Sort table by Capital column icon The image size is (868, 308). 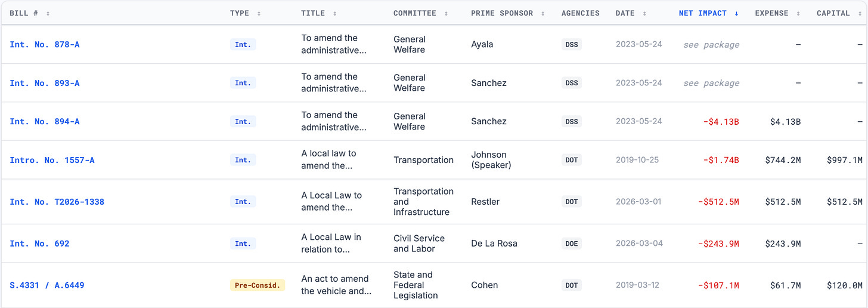(x=859, y=13)
